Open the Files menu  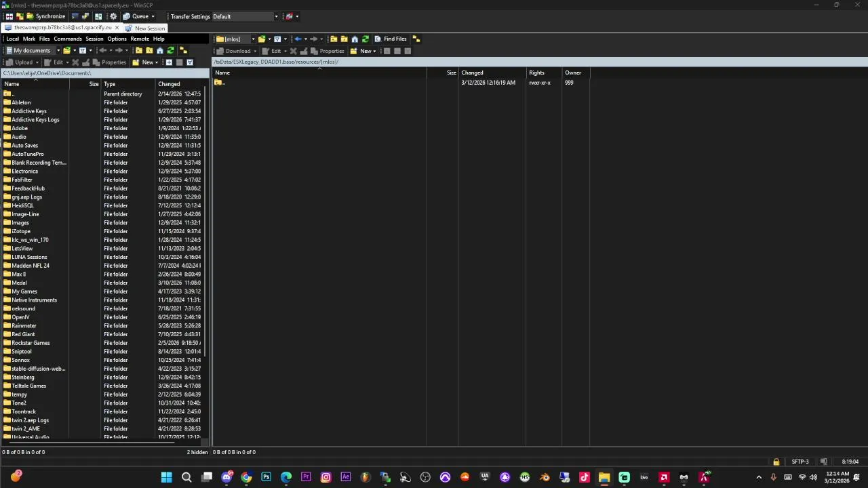pos(45,39)
